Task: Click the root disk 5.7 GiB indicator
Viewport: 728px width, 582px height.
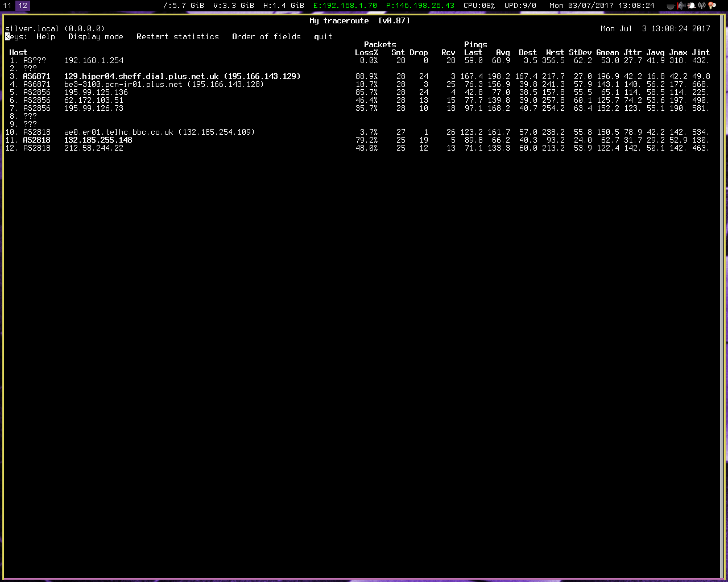Action: (x=183, y=6)
